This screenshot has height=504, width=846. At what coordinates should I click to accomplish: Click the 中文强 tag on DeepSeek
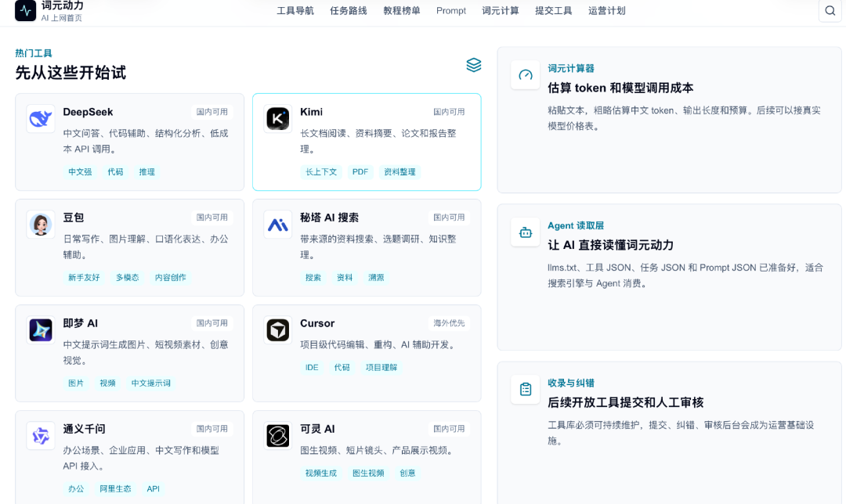coord(80,172)
